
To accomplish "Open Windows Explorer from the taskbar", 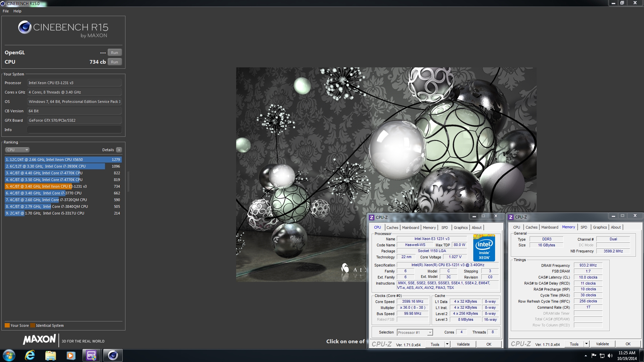I will (50, 355).
